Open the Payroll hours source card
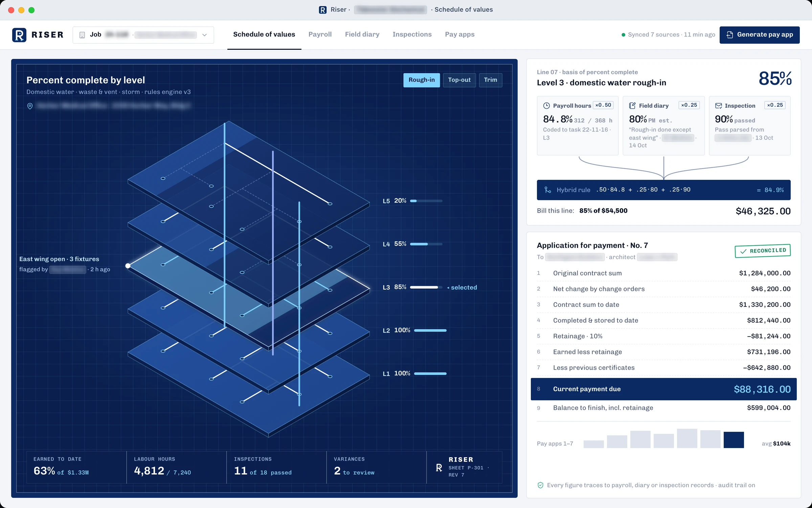The height and width of the screenshot is (508, 812). coord(578,126)
